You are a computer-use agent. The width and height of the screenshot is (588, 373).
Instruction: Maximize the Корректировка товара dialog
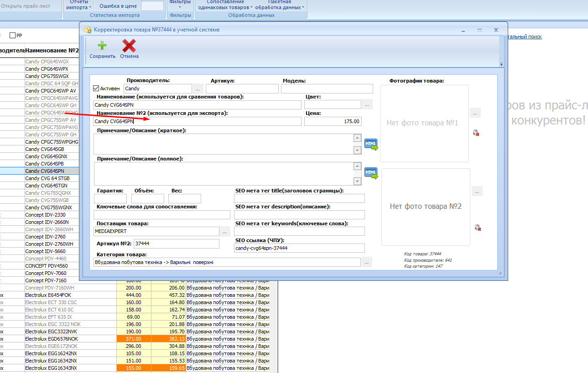click(x=479, y=30)
